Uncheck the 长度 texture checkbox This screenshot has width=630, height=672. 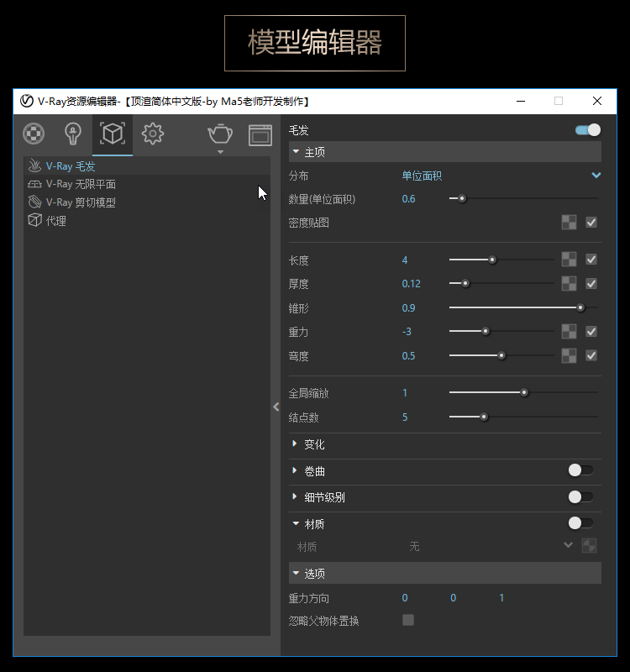point(591,260)
